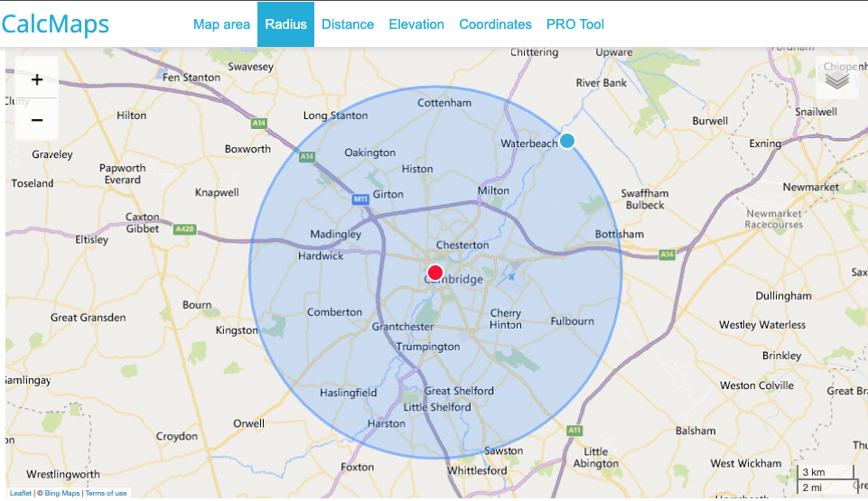The image size is (868, 501).
Task: Open the Coordinates tab
Action: (495, 24)
